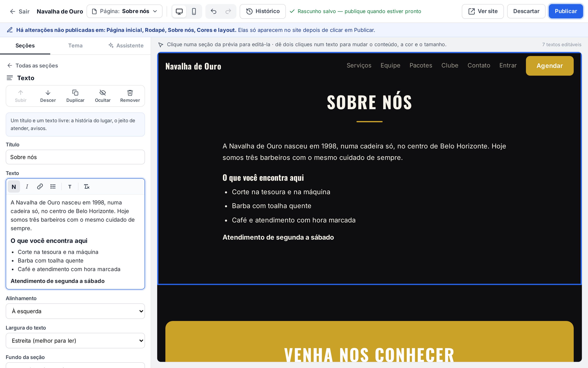Screen dimensions: 588x368
Task: Click Serviços in the preview navigation
Action: click(359, 65)
